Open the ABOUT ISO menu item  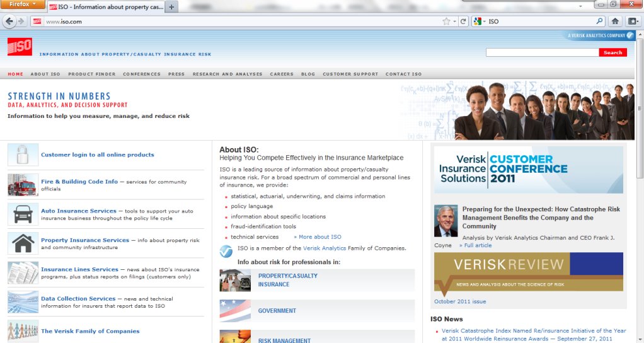point(45,74)
